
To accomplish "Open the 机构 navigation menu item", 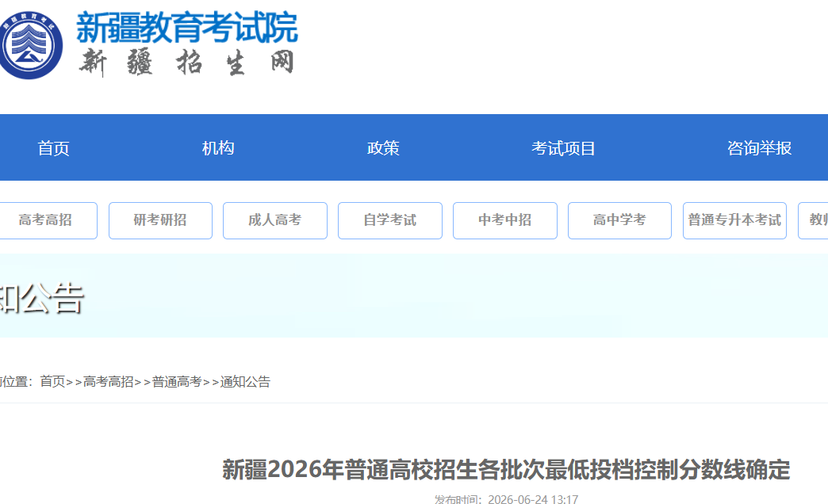I will [218, 148].
